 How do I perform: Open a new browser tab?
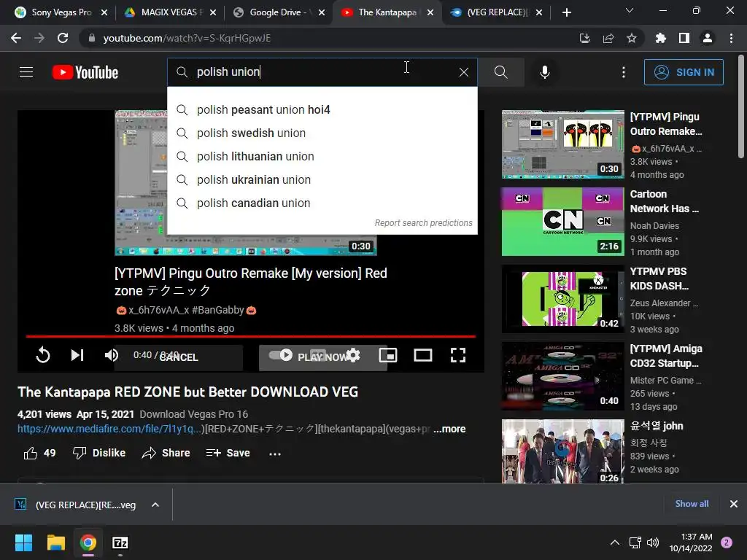point(566,12)
